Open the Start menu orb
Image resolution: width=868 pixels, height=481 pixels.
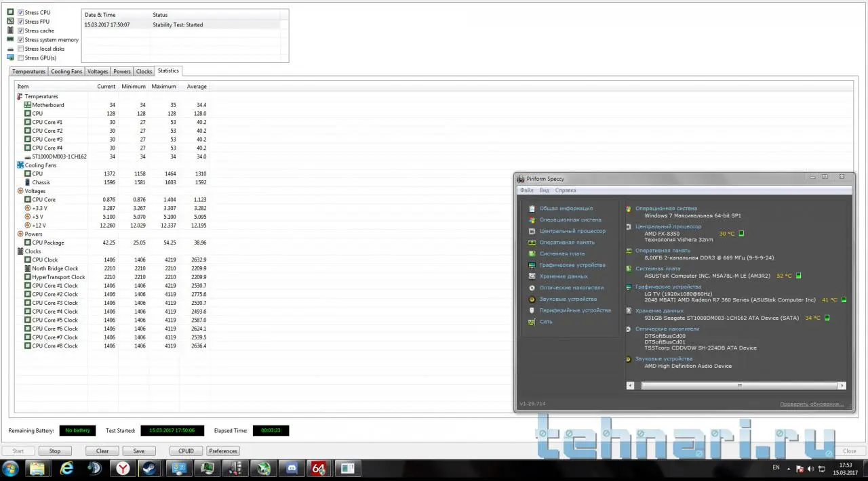click(10, 468)
